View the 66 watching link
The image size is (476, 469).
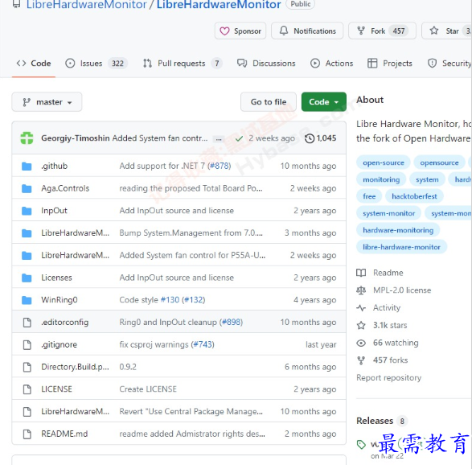point(387,343)
